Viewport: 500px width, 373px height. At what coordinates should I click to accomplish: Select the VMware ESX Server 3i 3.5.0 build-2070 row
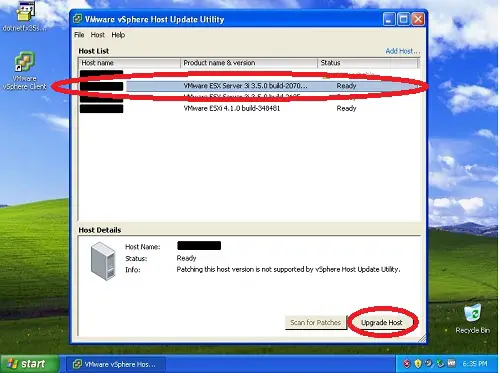(x=249, y=86)
